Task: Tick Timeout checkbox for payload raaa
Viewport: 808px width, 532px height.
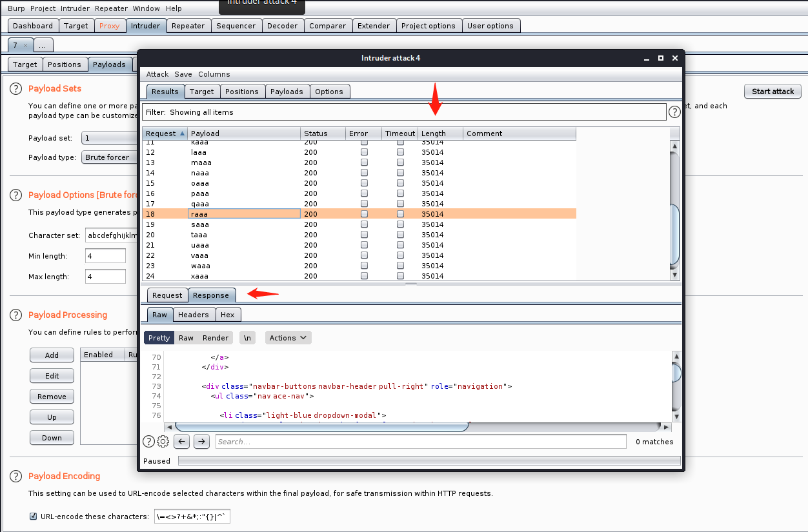Action: (x=400, y=214)
